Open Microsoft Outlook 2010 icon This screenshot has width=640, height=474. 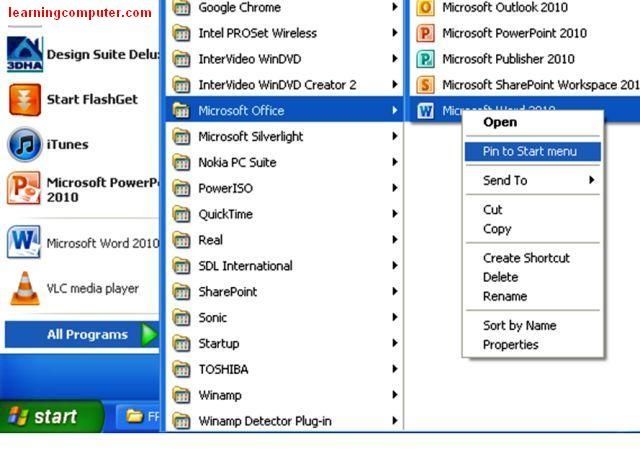pyautogui.click(x=425, y=7)
